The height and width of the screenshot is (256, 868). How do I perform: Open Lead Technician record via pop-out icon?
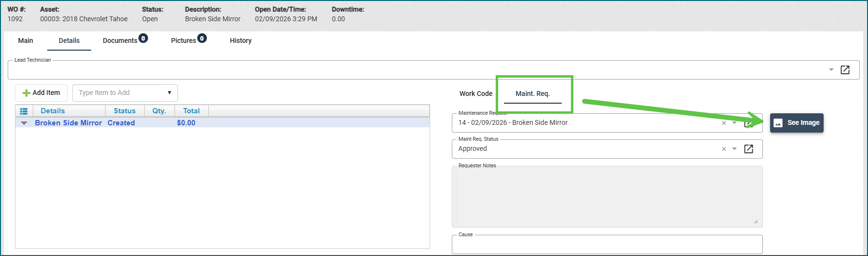click(845, 70)
